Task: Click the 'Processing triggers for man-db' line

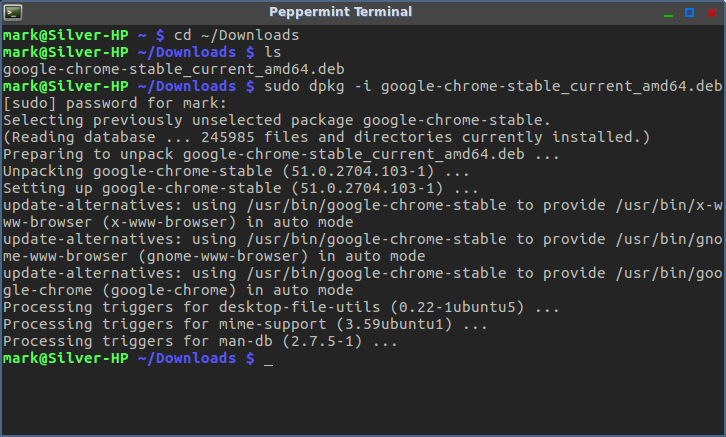Action: pos(200,342)
